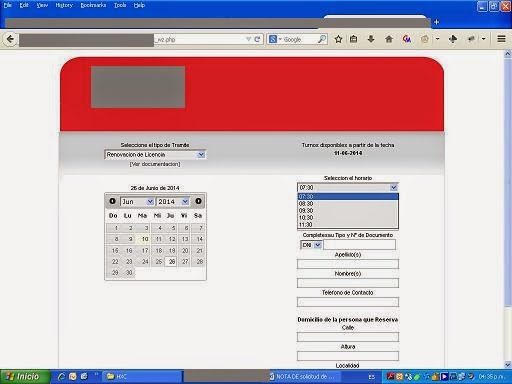Go back with the browser back arrow

(x=10, y=39)
